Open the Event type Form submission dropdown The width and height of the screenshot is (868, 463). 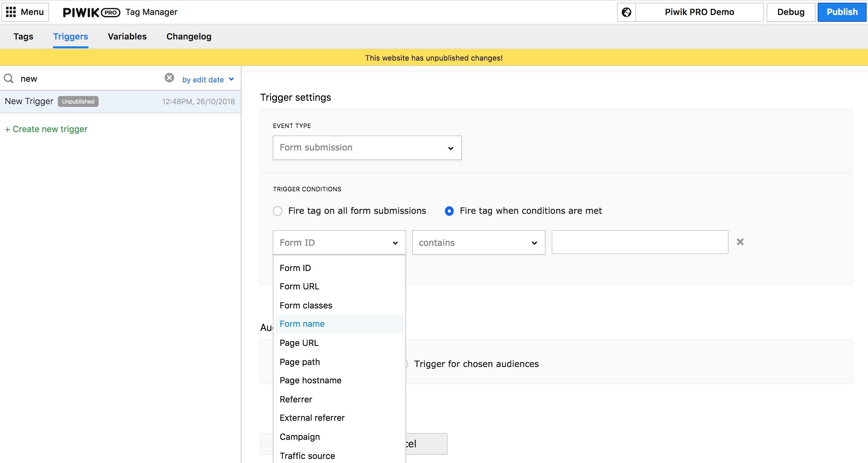pyautogui.click(x=367, y=148)
